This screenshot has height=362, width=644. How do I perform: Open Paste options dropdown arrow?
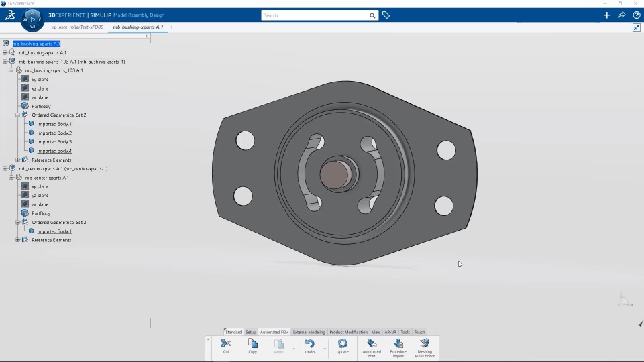pyautogui.click(x=294, y=349)
